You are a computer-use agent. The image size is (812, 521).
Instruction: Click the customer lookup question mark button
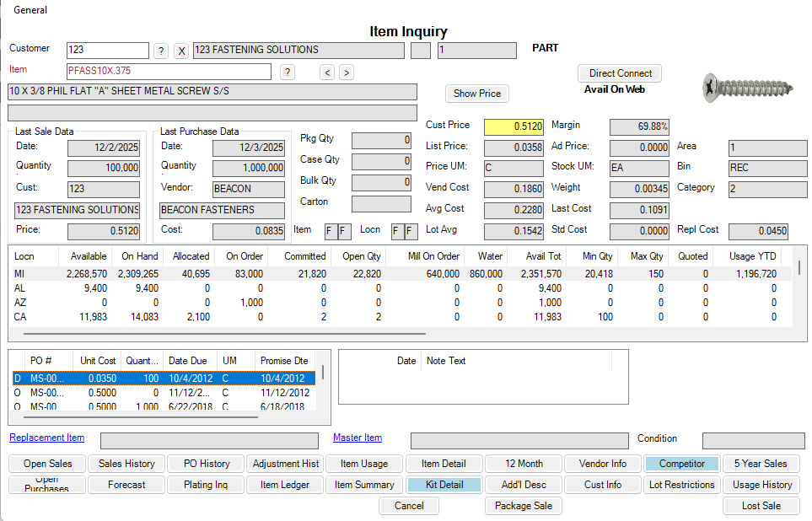(x=161, y=51)
